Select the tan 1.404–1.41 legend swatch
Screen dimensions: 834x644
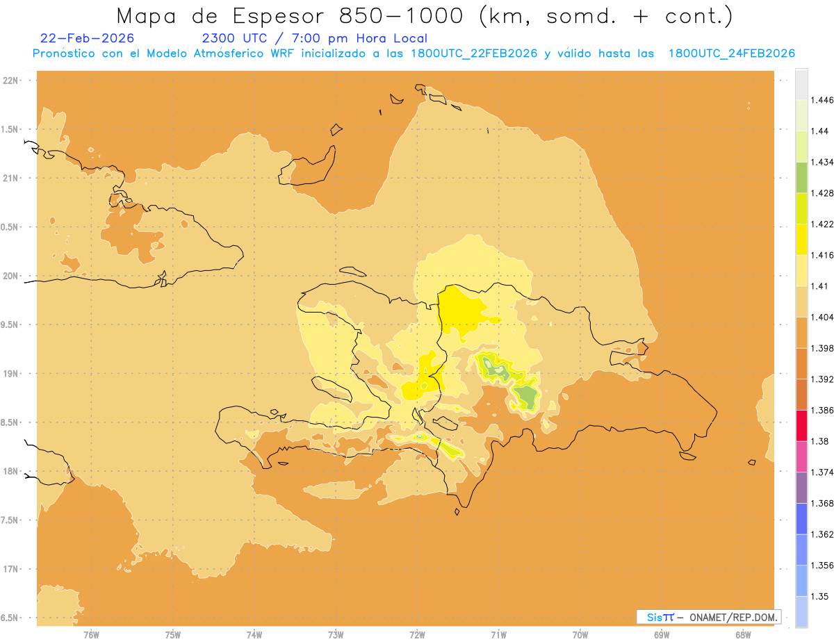coord(801,302)
